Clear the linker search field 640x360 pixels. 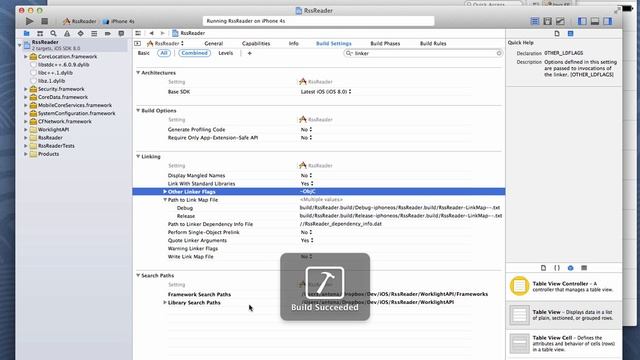pyautogui.click(x=499, y=53)
